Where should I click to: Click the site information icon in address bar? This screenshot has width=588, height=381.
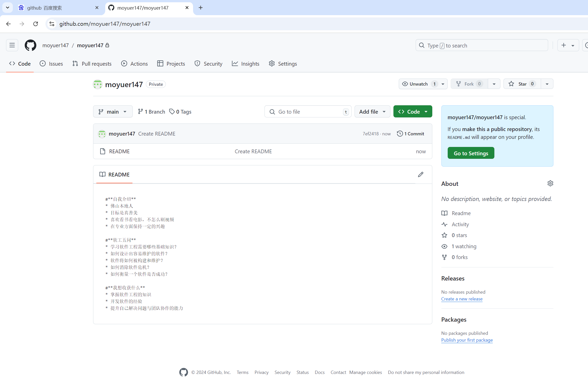(x=52, y=24)
